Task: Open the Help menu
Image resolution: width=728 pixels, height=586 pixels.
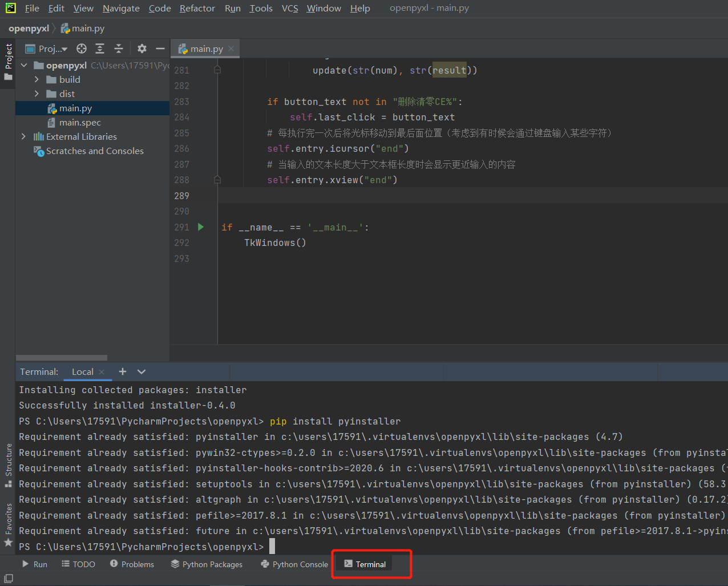Action: 360,8
